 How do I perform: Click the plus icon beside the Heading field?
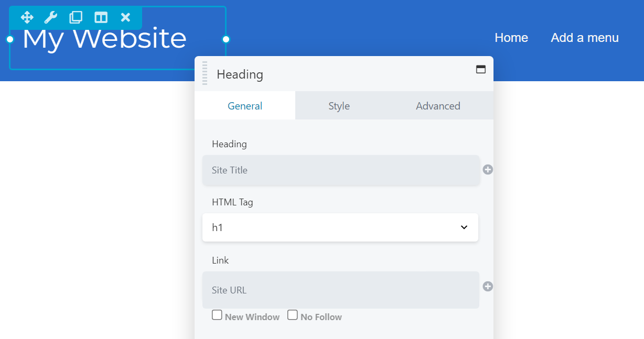[x=488, y=170]
